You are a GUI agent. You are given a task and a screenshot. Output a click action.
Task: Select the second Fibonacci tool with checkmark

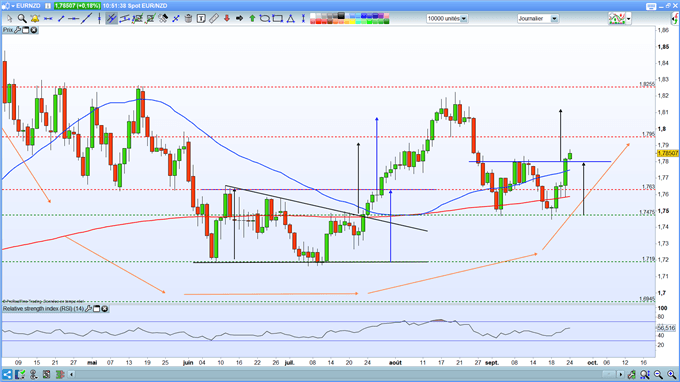pyautogui.click(x=150, y=19)
